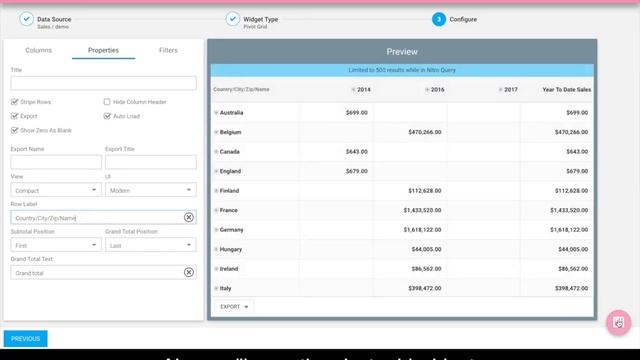This screenshot has width=640, height=360.
Task: Switch to the Filters tab
Action: (168, 50)
